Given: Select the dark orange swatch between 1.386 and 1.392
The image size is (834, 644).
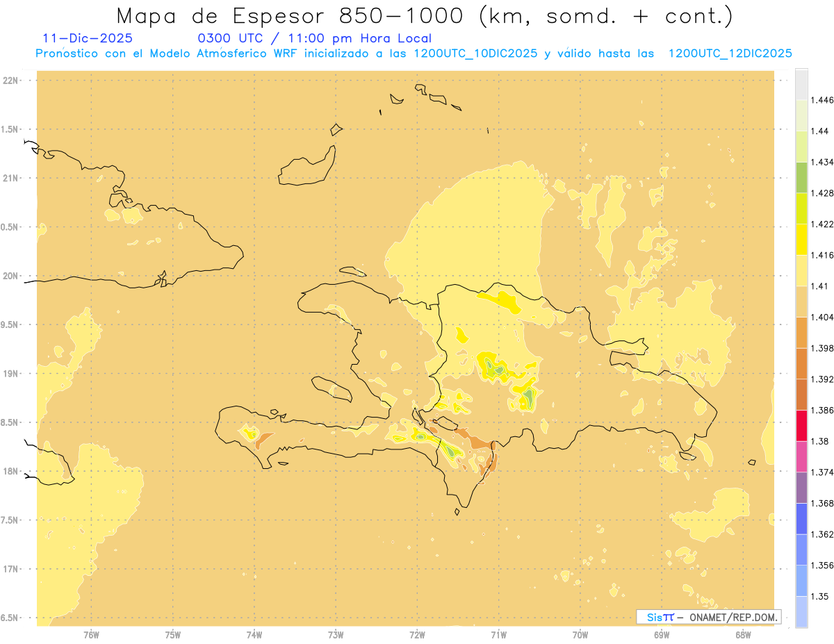Looking at the screenshot, I should click(x=801, y=395).
